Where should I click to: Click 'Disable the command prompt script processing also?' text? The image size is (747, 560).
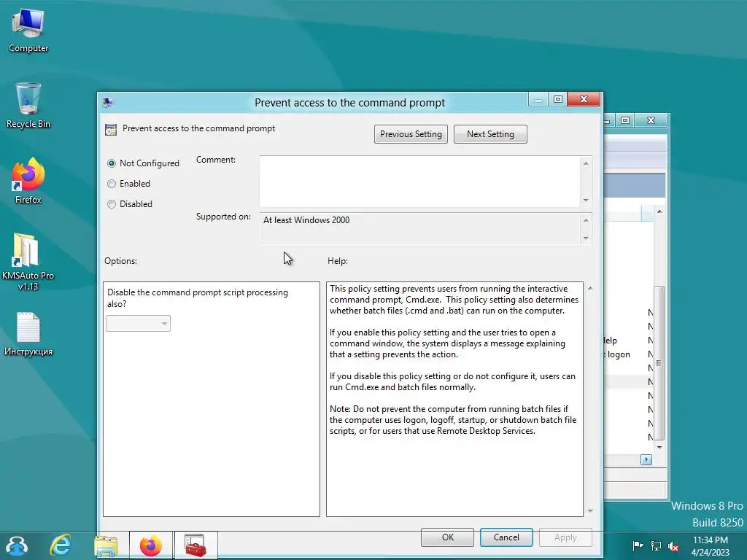(x=198, y=298)
